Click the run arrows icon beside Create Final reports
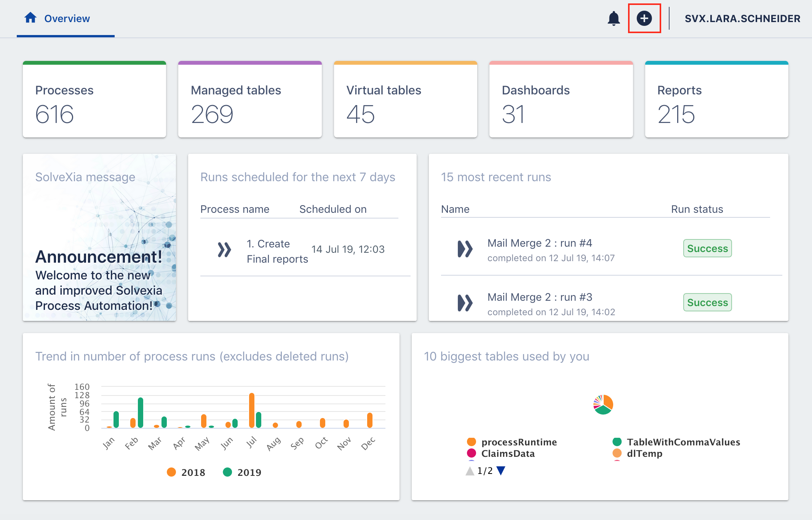 point(224,250)
